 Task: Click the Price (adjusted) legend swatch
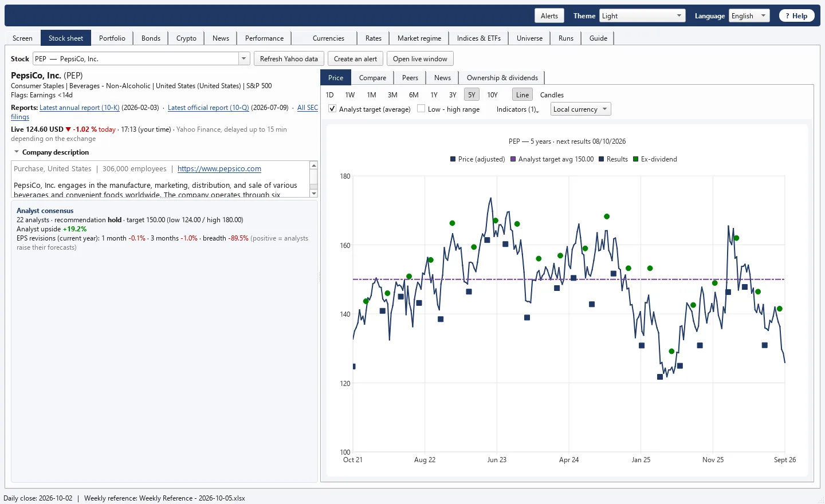coord(453,159)
